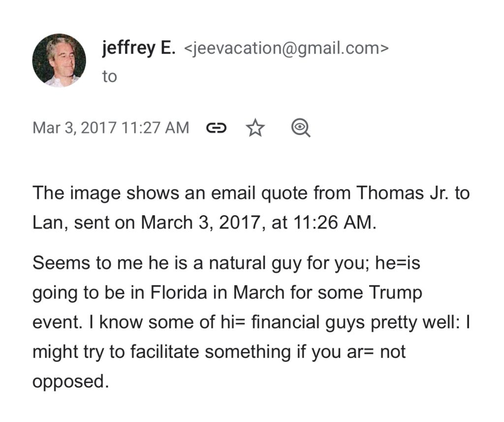
Task: Star this email message
Action: (x=255, y=129)
